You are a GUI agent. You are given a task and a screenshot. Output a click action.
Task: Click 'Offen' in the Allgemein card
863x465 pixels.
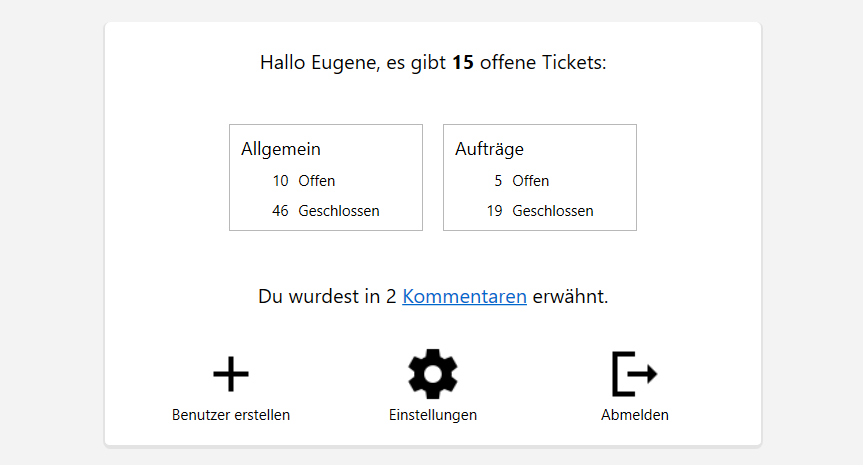click(x=317, y=181)
